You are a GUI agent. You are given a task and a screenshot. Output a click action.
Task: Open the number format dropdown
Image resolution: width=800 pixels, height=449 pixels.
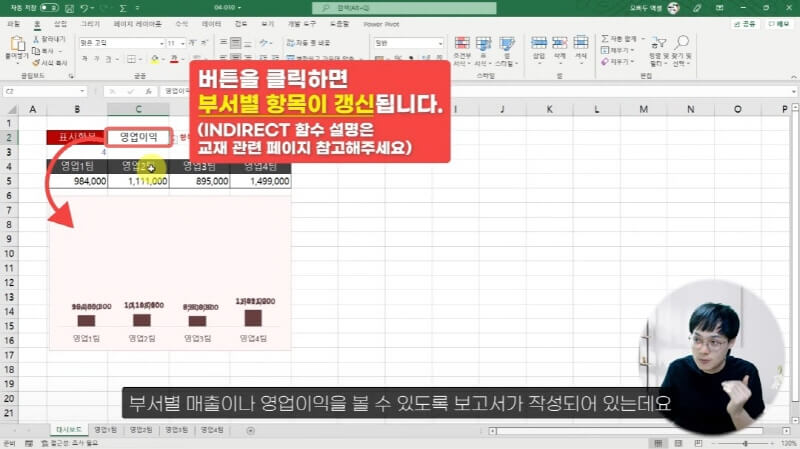click(x=440, y=43)
